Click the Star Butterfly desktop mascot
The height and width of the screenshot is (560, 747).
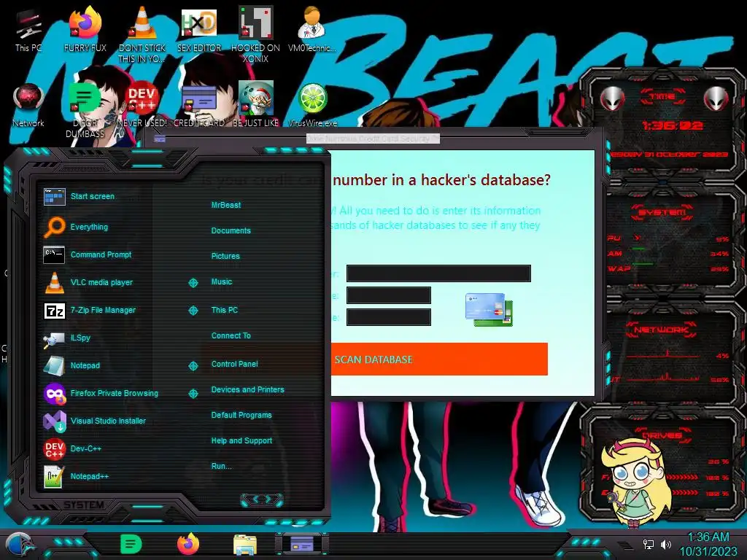(x=635, y=483)
